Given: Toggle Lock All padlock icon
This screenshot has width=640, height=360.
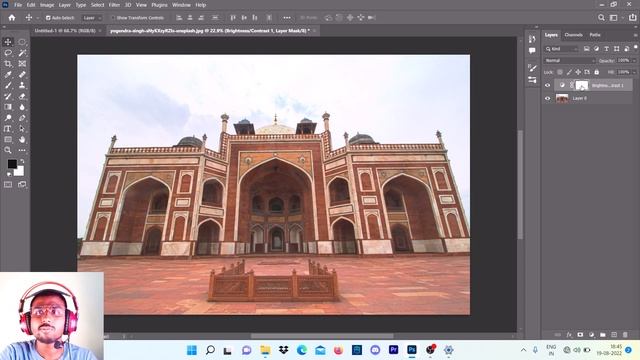Looking at the screenshot, I should [x=596, y=72].
